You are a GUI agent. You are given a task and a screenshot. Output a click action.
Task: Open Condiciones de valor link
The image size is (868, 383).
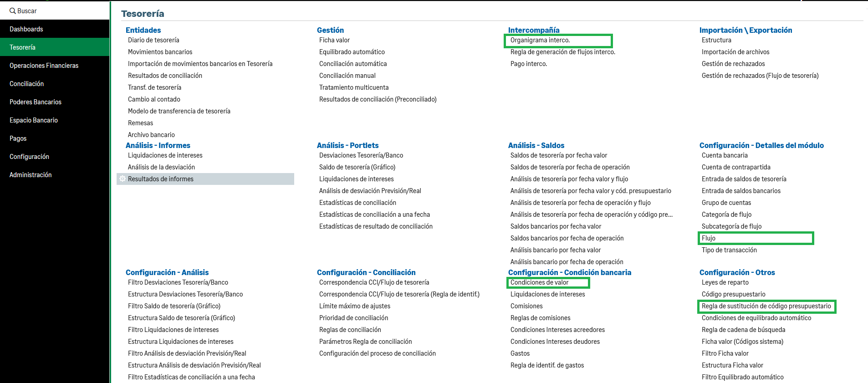click(539, 282)
